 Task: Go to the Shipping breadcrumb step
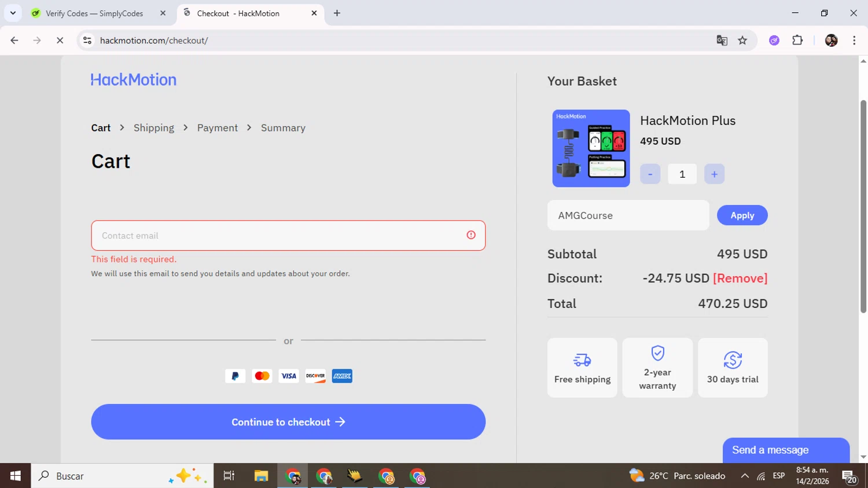(154, 128)
